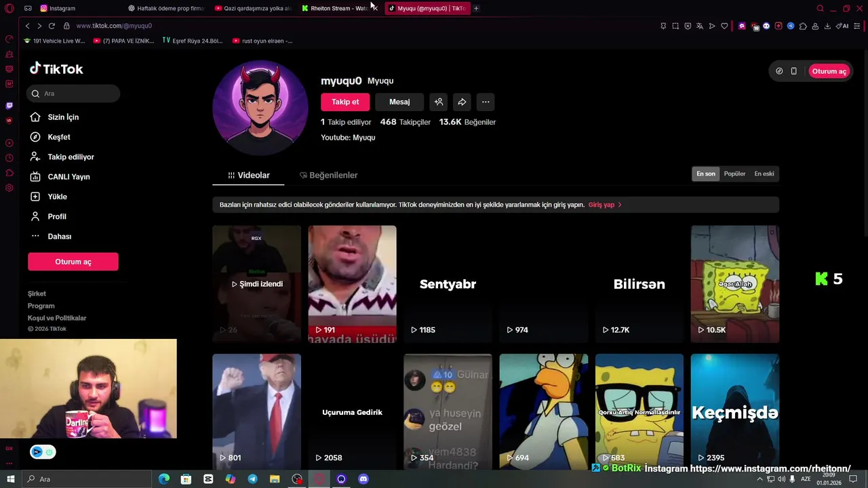868x488 pixels.
Task: Open the Windows Start menu
Action: (x=10, y=479)
